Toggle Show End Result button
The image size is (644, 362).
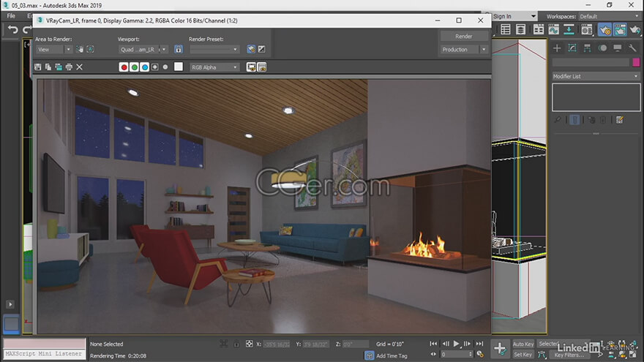tap(574, 120)
